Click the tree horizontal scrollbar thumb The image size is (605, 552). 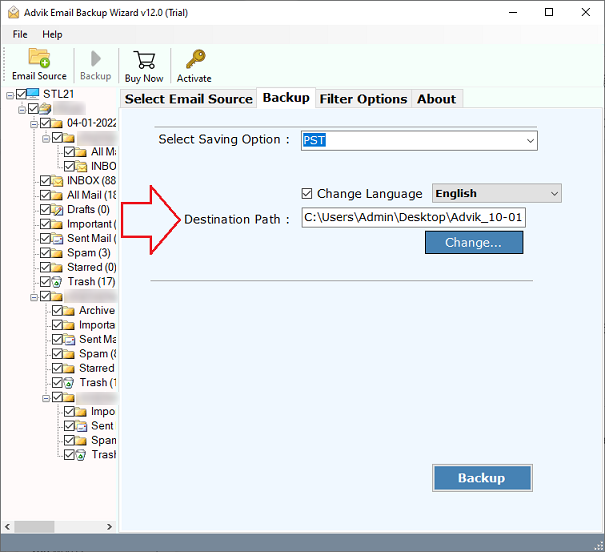click(34, 527)
